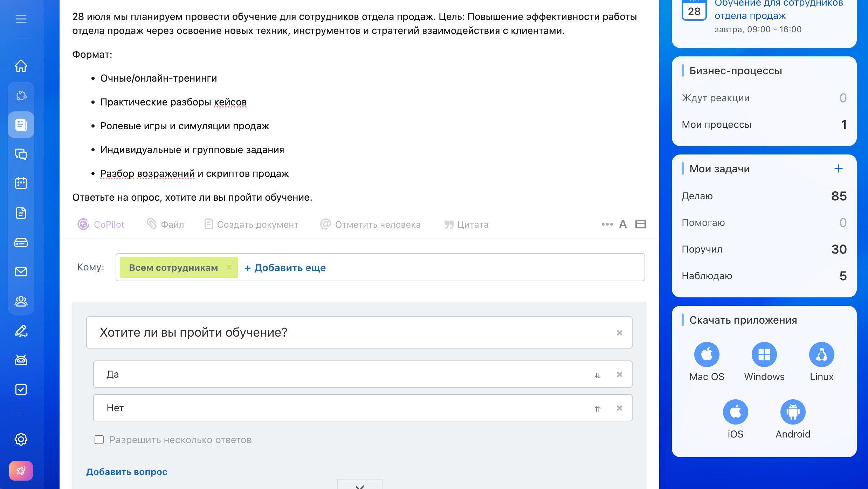
Task: Open settings gear icon in sidebar
Action: (21, 439)
